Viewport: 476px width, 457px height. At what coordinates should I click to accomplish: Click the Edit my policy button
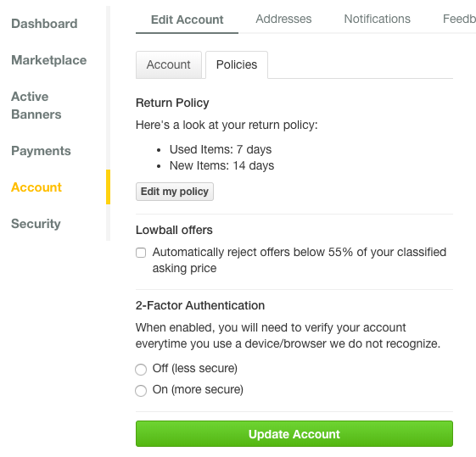[175, 192]
